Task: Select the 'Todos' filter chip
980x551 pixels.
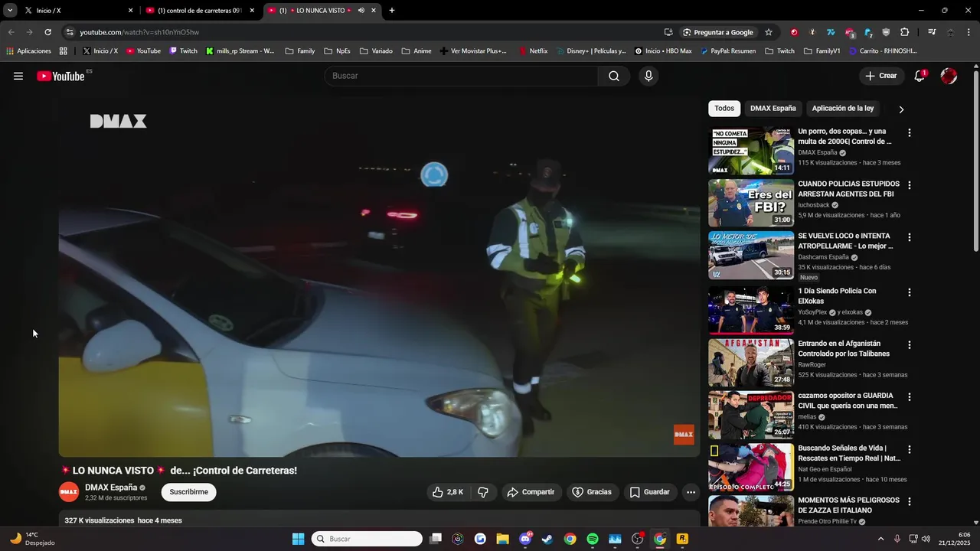Action: [724, 109]
